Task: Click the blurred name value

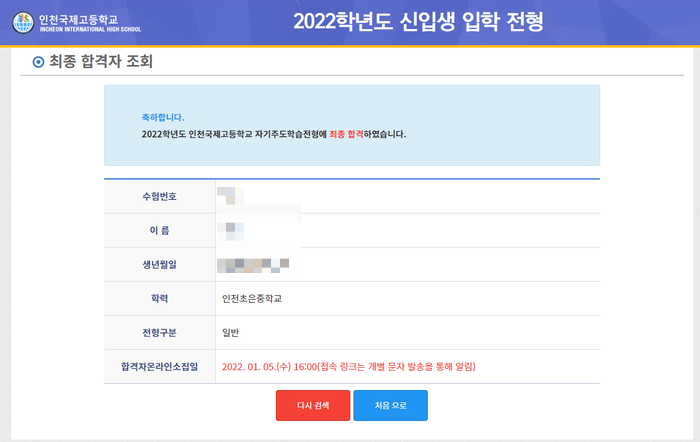Action: tap(230, 231)
